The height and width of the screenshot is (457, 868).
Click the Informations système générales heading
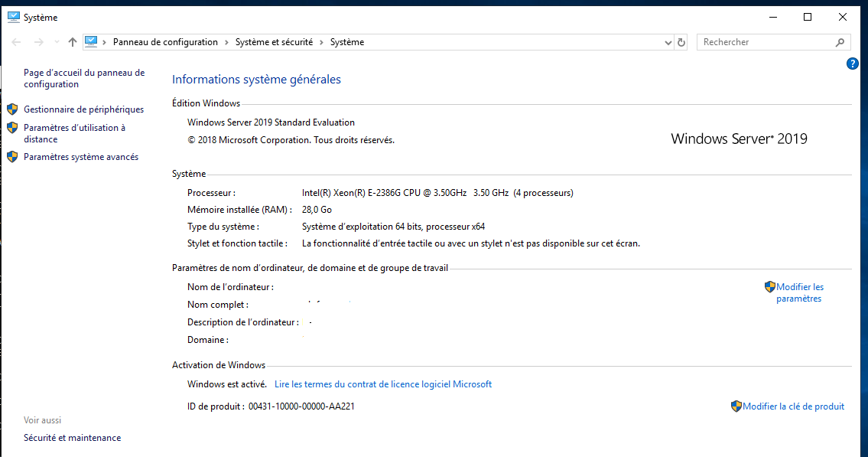pos(256,79)
